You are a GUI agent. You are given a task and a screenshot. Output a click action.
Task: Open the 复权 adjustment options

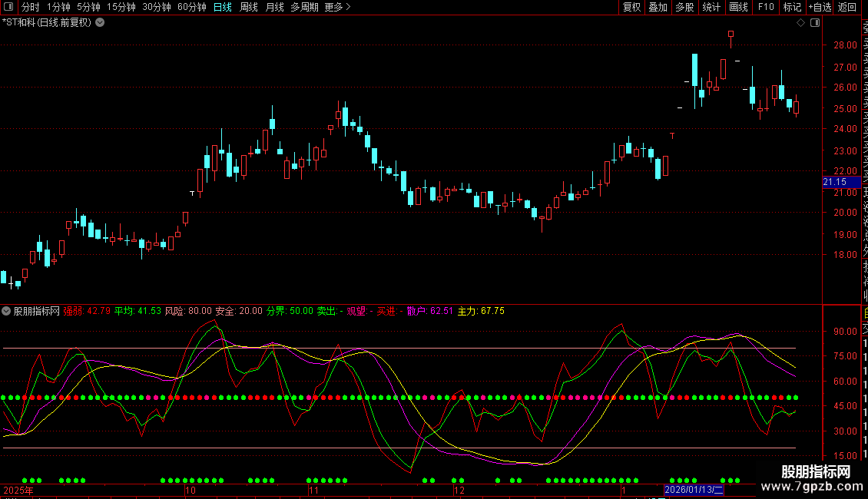pos(631,8)
